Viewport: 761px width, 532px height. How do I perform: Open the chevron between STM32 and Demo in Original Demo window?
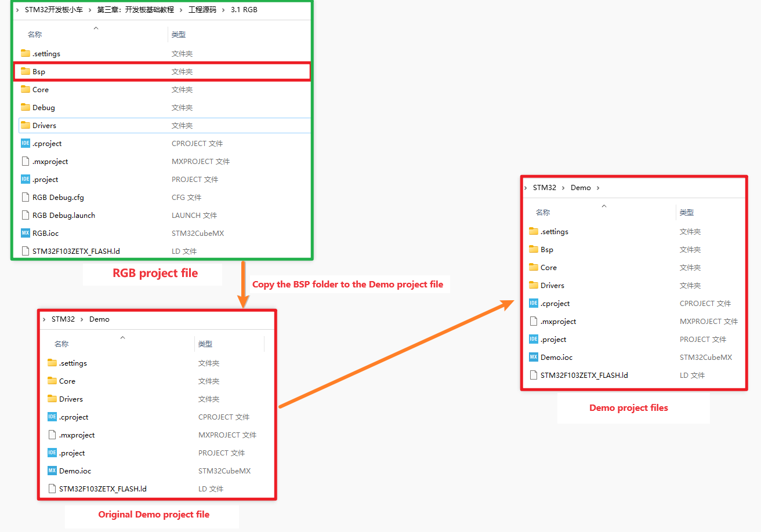82,319
